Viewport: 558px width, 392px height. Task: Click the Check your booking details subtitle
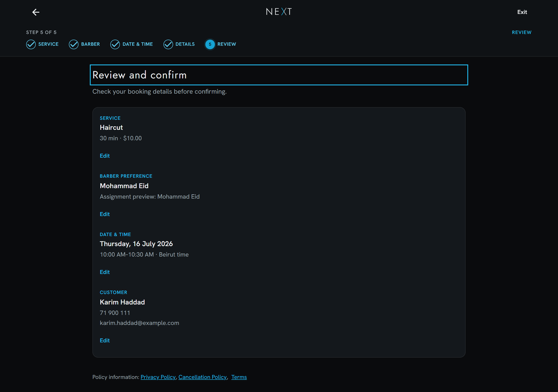(160, 91)
